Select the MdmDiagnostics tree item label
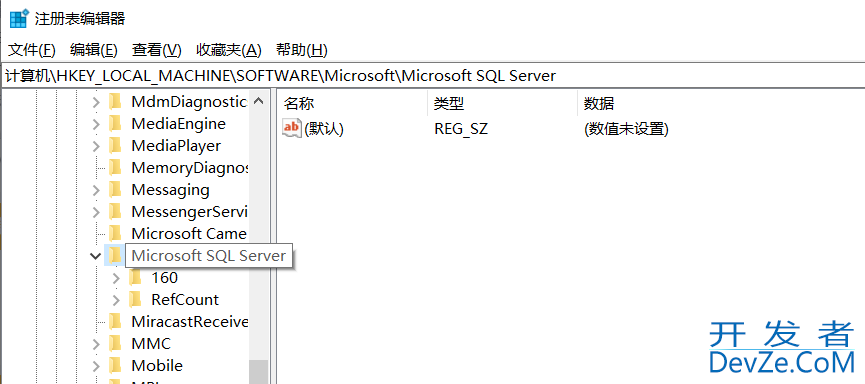865x384 pixels. pyautogui.click(x=189, y=102)
